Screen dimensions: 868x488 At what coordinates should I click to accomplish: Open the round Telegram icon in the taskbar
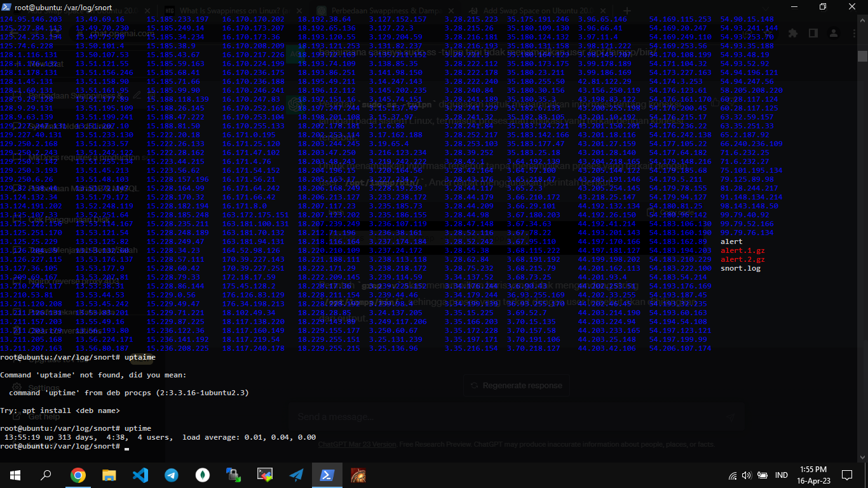coord(172,475)
